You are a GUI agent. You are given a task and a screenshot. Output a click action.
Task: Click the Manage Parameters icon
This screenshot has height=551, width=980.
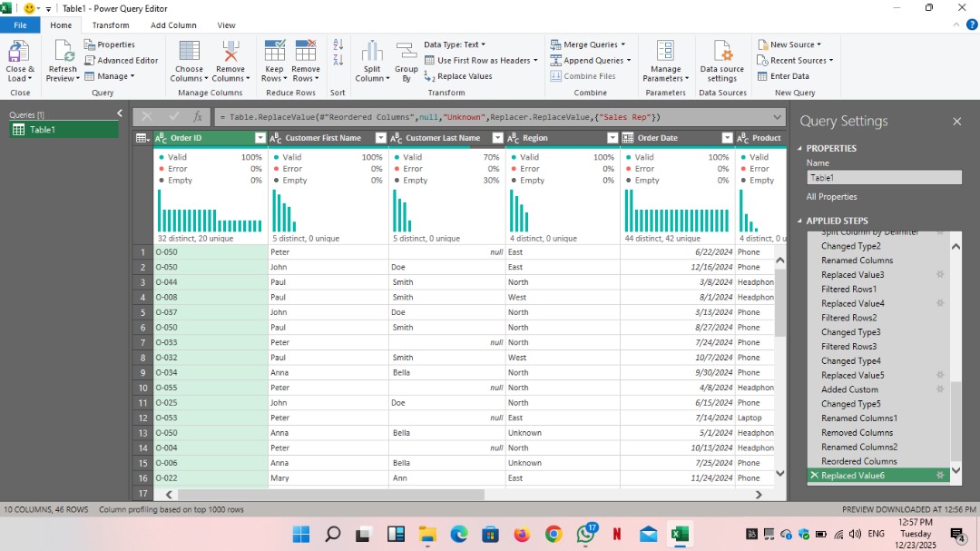pyautogui.click(x=665, y=52)
